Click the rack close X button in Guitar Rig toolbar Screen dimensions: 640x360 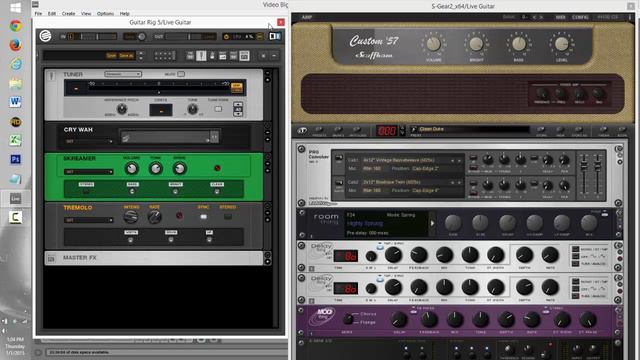263,56
